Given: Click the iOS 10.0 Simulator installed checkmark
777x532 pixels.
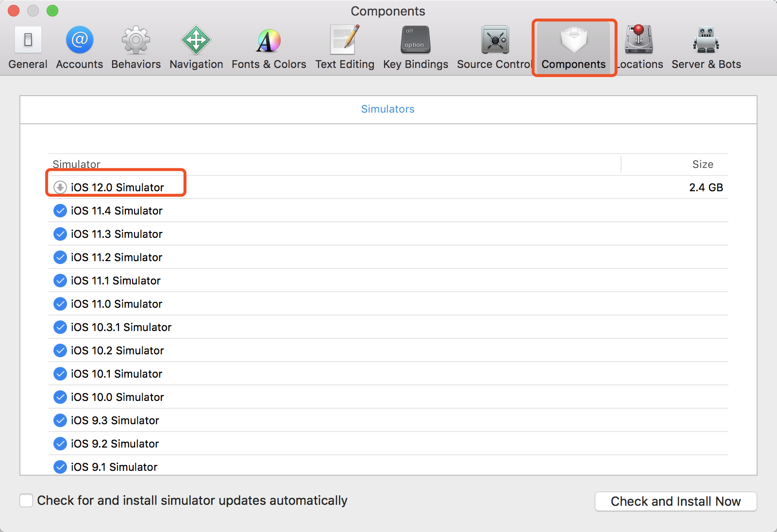Looking at the screenshot, I should tap(60, 397).
